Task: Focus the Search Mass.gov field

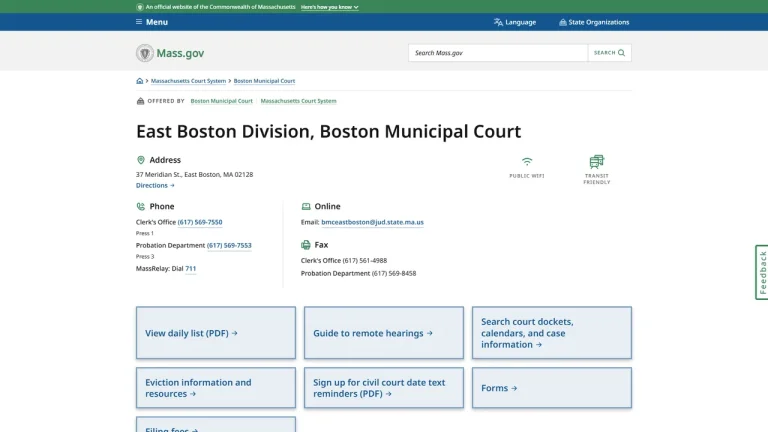Action: [498, 53]
